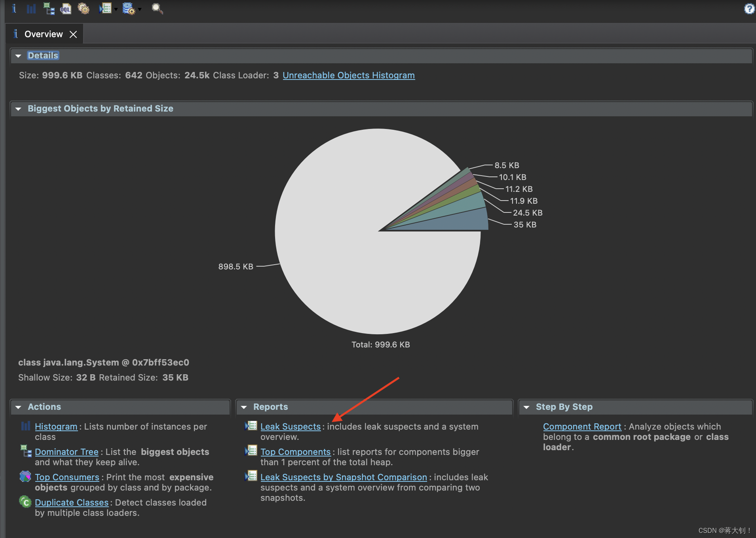Click the 10.1 KB pie label
The width and height of the screenshot is (756, 538).
tap(513, 177)
